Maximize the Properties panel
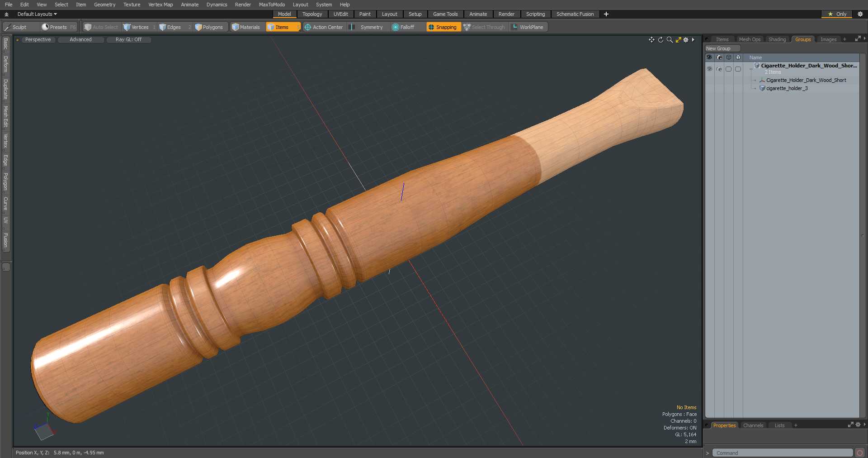The height and width of the screenshot is (458, 868). tap(850, 425)
